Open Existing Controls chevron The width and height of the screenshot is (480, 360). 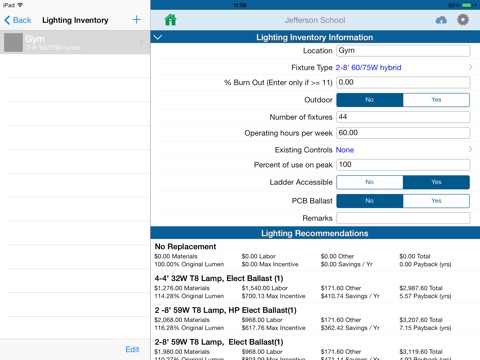pyautogui.click(x=470, y=149)
